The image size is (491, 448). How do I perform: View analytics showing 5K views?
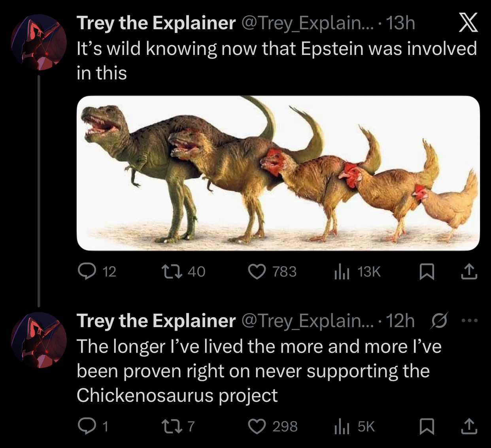(x=342, y=426)
